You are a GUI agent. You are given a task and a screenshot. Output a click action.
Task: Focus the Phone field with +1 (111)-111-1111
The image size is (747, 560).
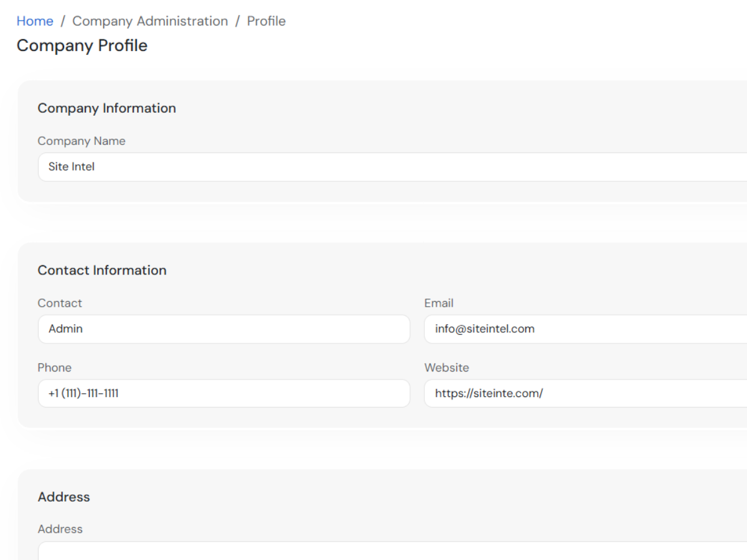tap(224, 393)
